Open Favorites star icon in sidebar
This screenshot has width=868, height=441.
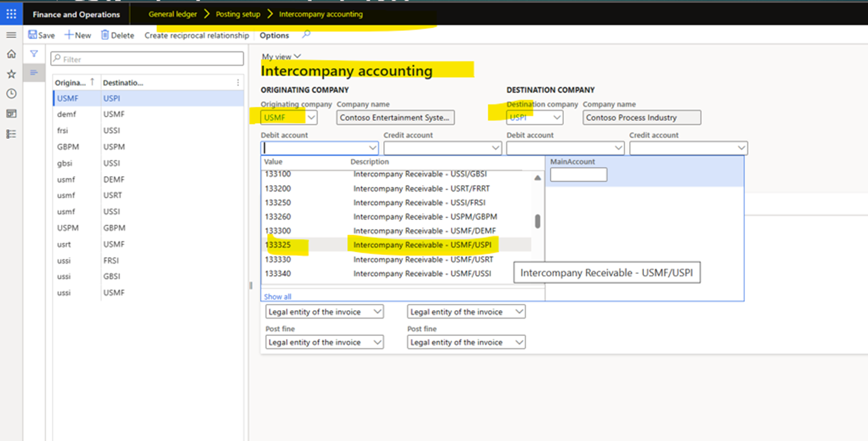11,74
